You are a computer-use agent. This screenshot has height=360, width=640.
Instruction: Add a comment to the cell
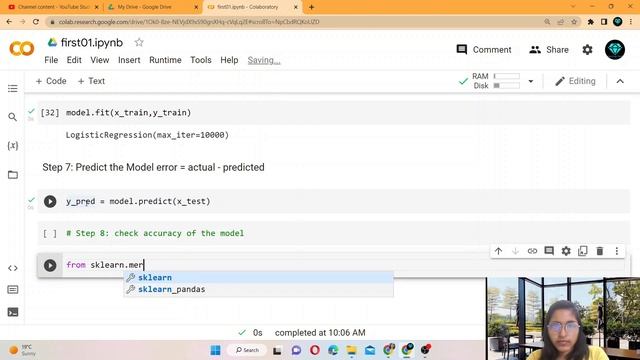549,251
